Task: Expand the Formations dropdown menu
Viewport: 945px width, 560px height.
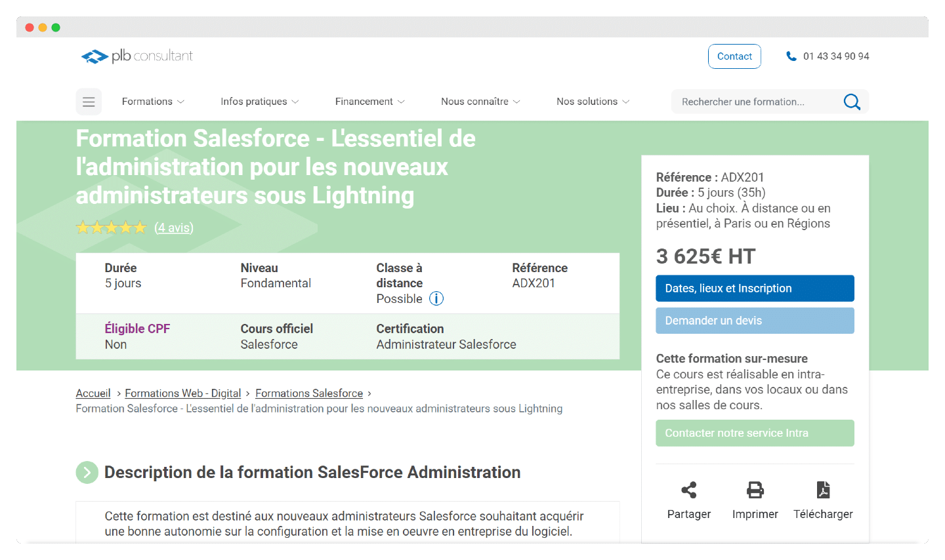Action: point(153,102)
